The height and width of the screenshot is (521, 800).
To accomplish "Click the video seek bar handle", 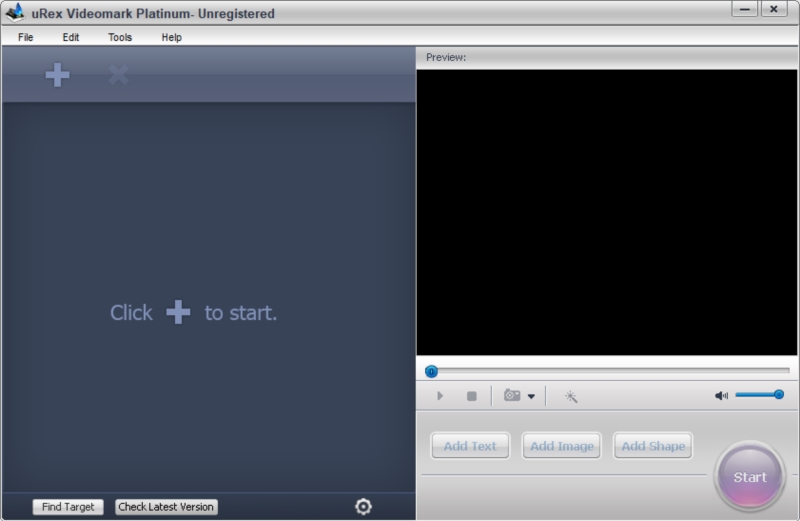I will pyautogui.click(x=431, y=371).
